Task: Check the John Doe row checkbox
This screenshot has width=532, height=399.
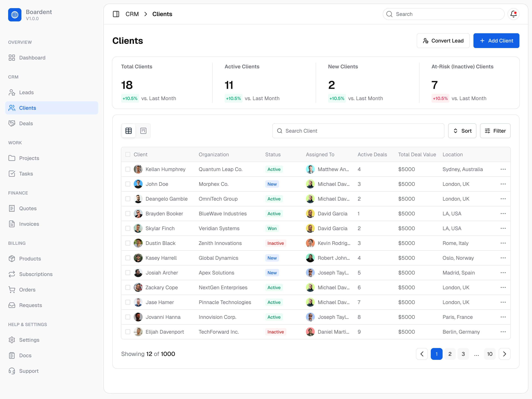Action: coord(128,184)
